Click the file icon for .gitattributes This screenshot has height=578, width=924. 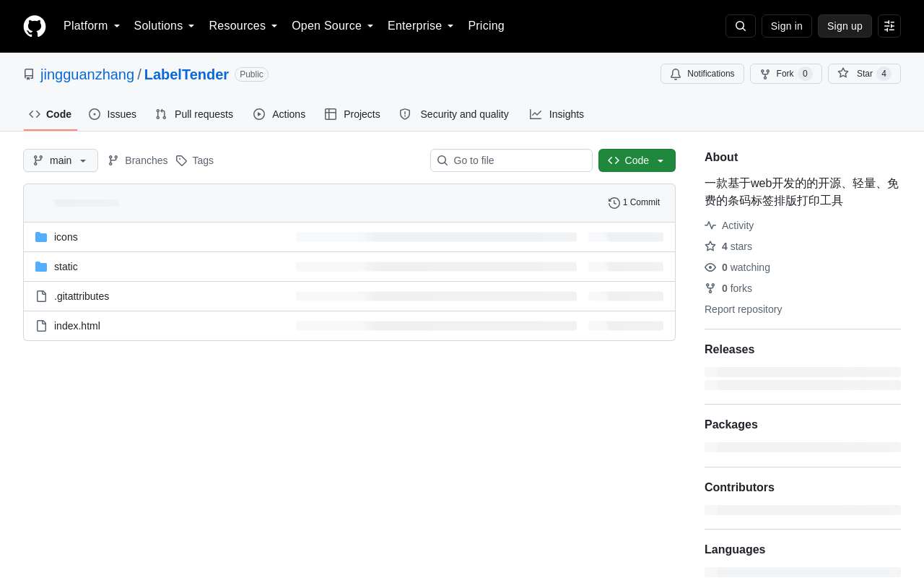point(41,296)
